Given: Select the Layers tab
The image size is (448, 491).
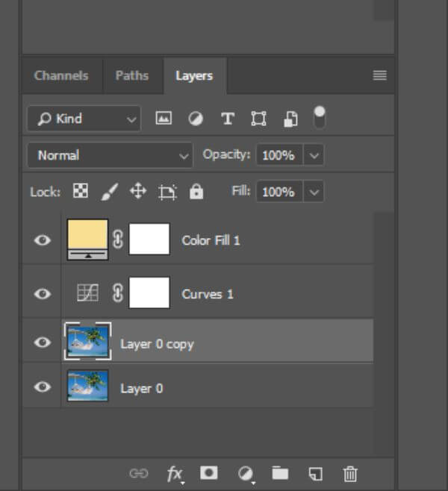Looking at the screenshot, I should click(194, 76).
